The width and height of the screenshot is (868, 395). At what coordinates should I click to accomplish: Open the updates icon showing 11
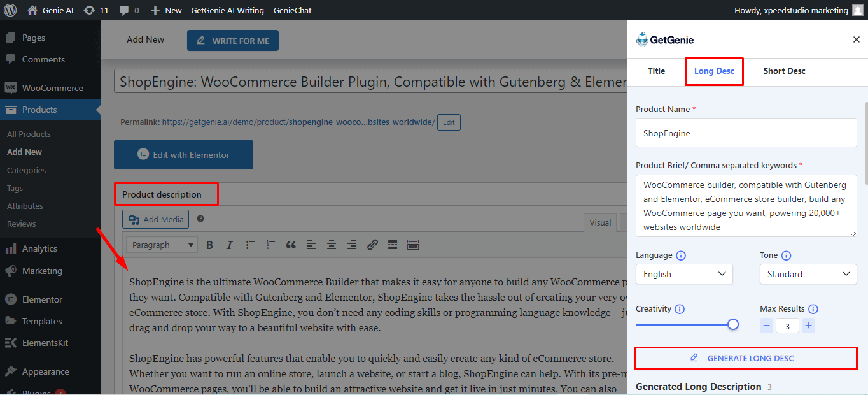coord(90,10)
